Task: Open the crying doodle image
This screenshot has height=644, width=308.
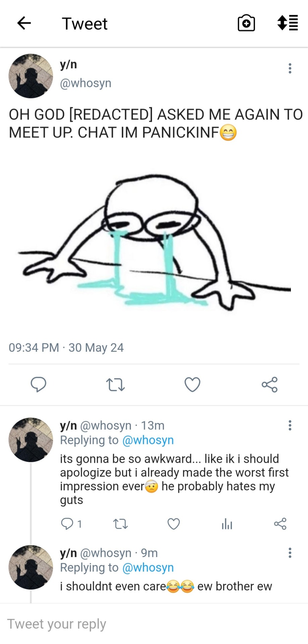Action: point(154,241)
